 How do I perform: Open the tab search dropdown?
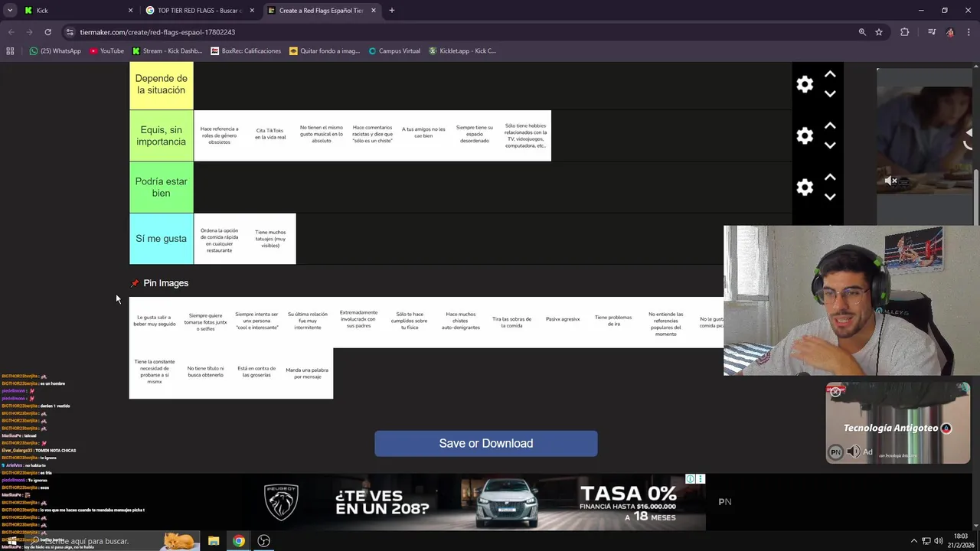tap(9, 11)
